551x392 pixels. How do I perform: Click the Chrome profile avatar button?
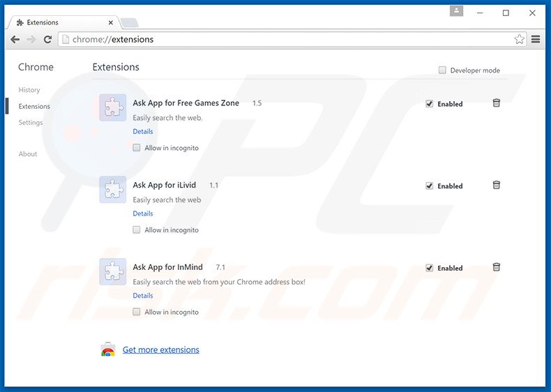[456, 11]
